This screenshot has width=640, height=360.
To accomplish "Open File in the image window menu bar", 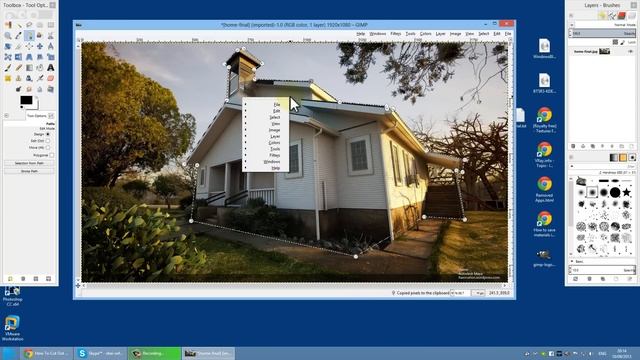I will click(508, 33).
